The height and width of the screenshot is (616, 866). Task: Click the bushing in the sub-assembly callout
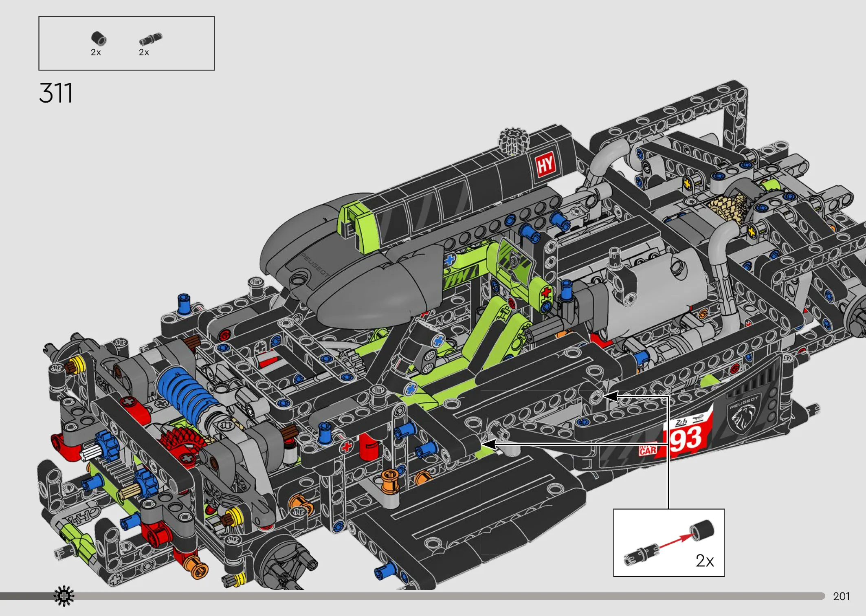(x=702, y=530)
